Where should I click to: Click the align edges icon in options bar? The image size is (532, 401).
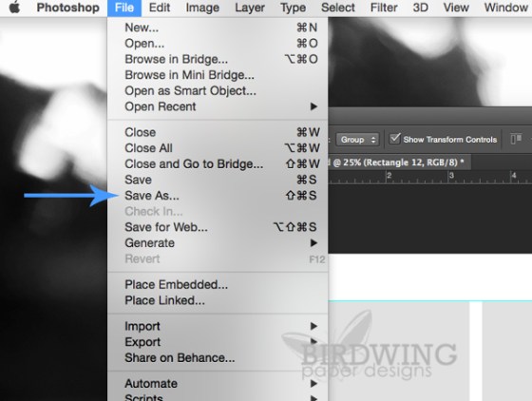click(x=516, y=139)
